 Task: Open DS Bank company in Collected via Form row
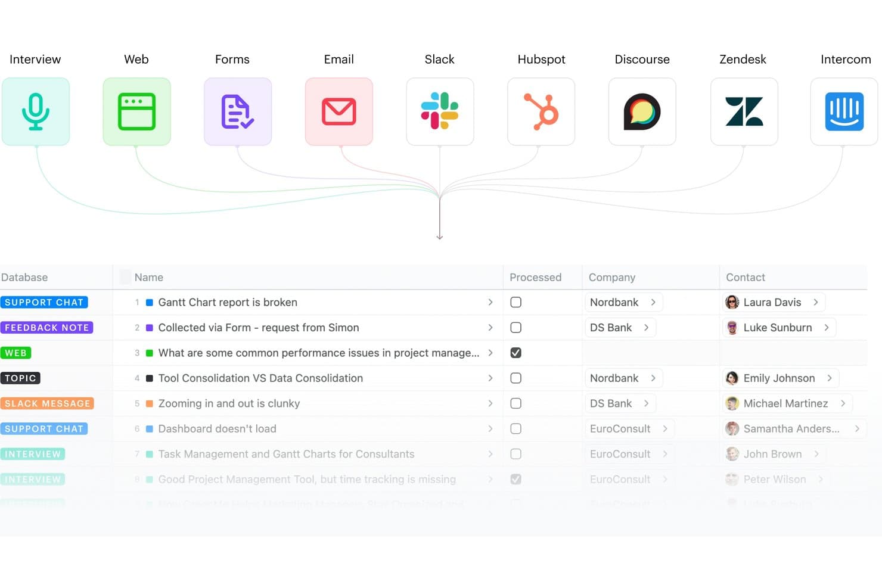[x=620, y=328]
